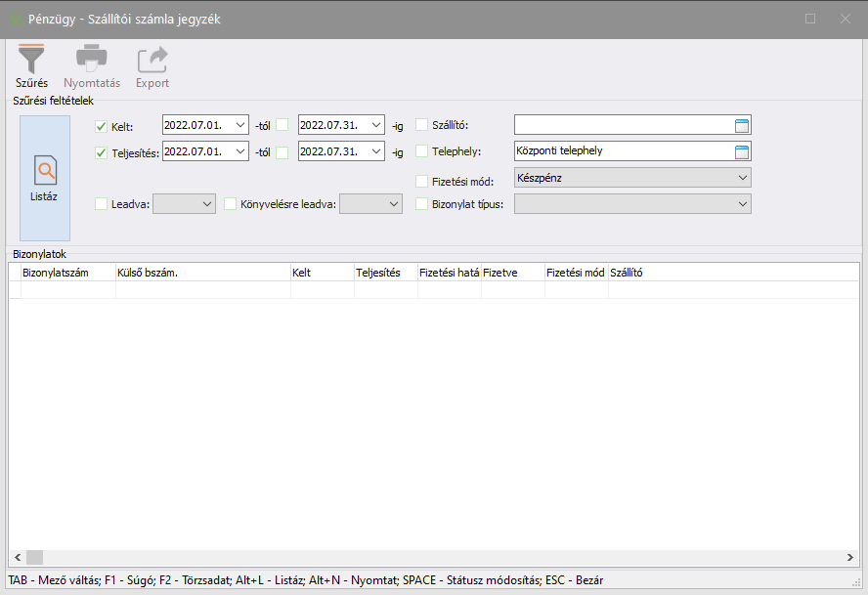
Task: Open the Szállító lookup picker icon
Action: point(741,125)
